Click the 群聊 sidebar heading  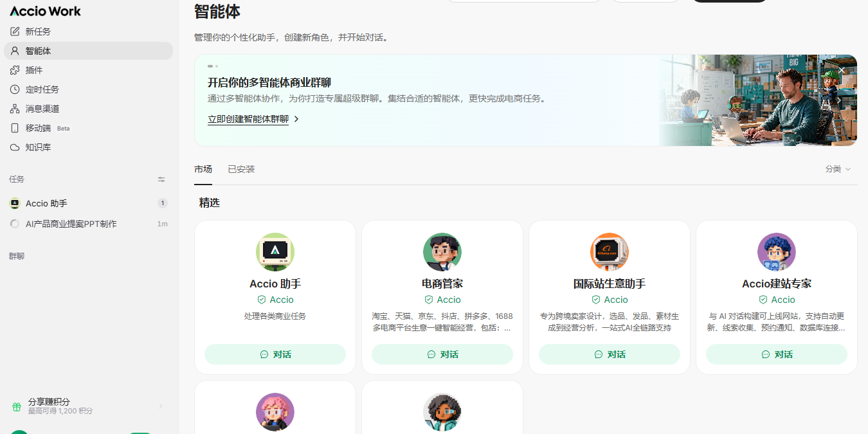[17, 256]
